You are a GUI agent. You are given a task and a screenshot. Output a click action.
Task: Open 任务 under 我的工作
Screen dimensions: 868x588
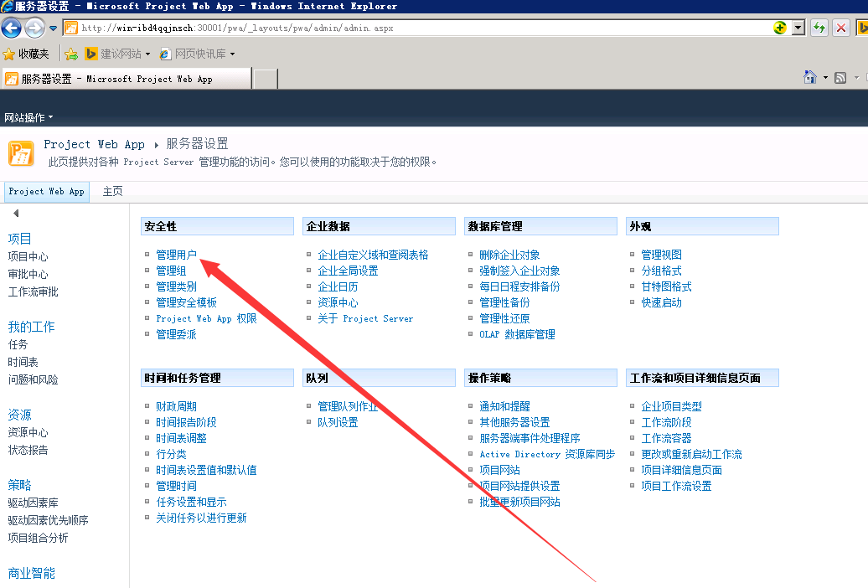(18, 344)
